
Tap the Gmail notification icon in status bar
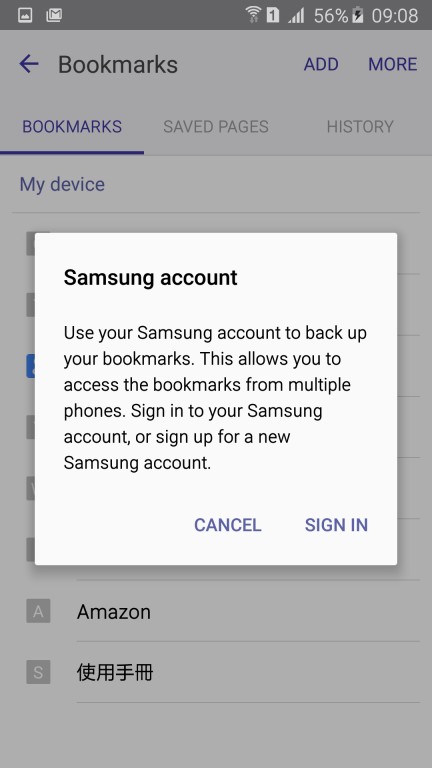pos(54,16)
